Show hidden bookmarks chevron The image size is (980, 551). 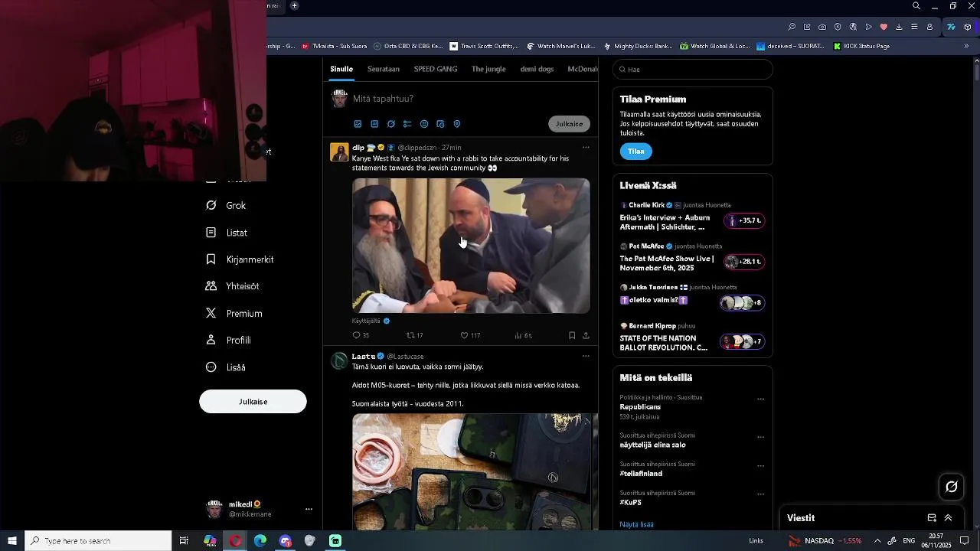tap(966, 46)
